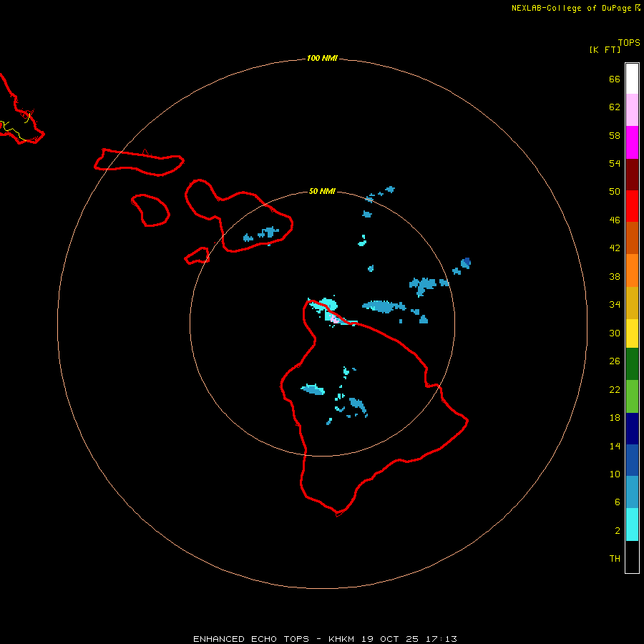Click the orange 42 kft legend swatch

click(632, 270)
